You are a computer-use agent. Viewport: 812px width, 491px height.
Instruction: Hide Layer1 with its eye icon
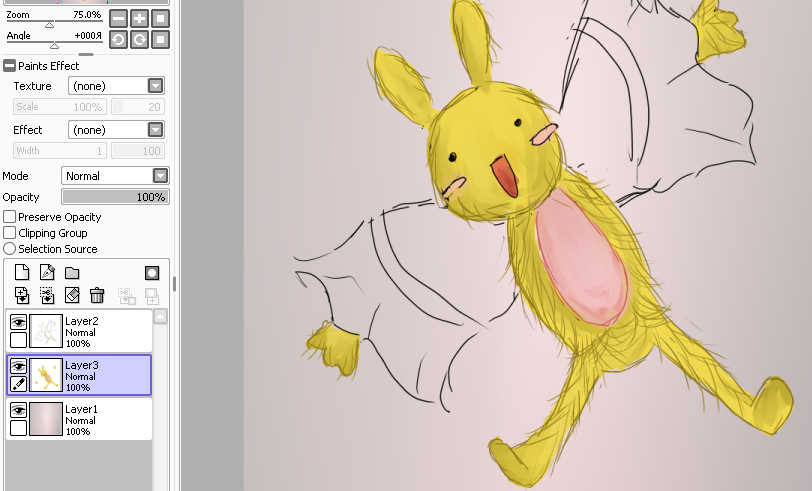pos(18,411)
